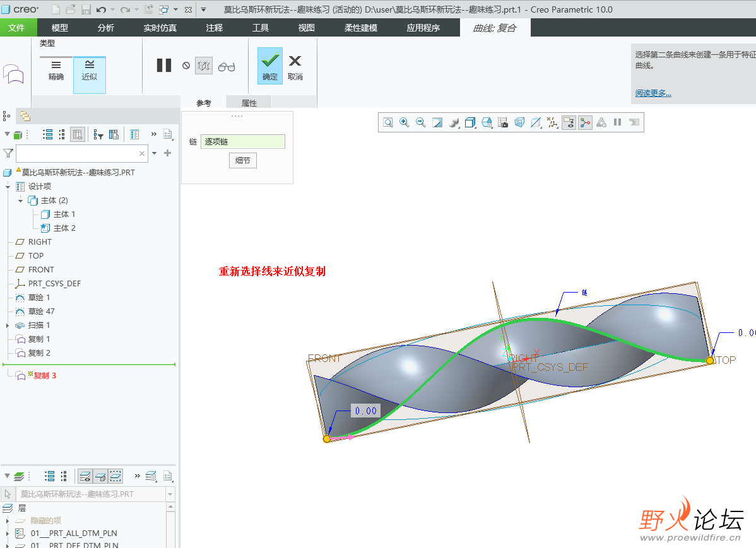Switch to the 视图 ribbon tab

[306, 28]
